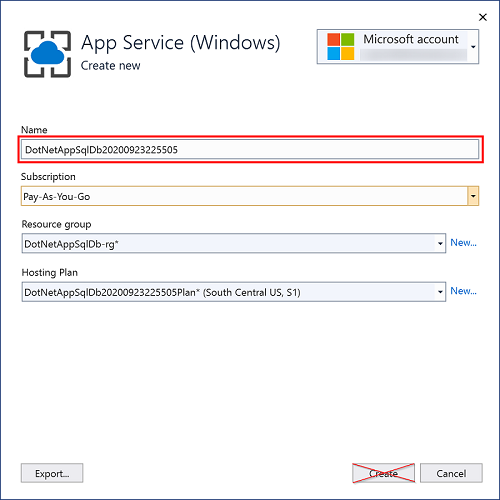Click the App Service (Windows) title
500x500 pixels.
pos(181,43)
